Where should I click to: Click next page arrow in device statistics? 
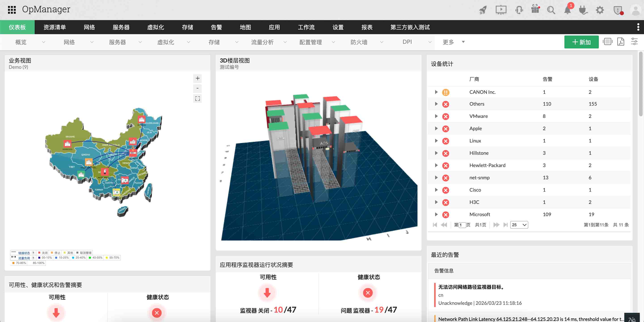point(496,225)
